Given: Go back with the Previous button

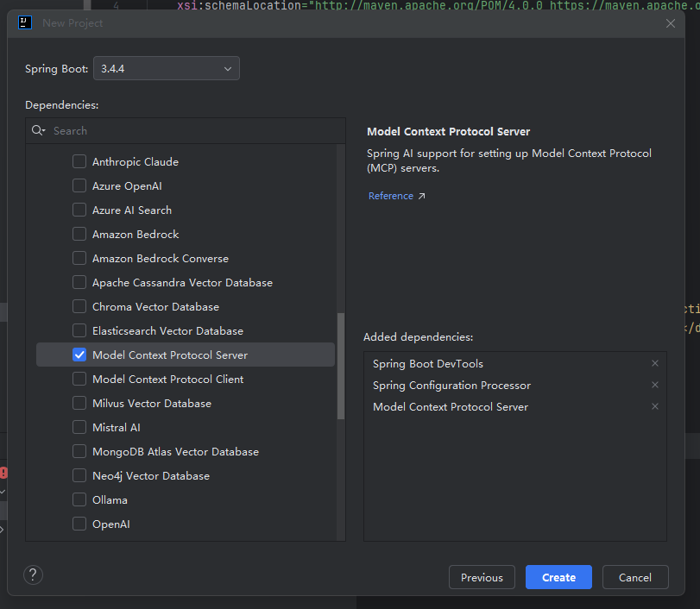Looking at the screenshot, I should 482,577.
